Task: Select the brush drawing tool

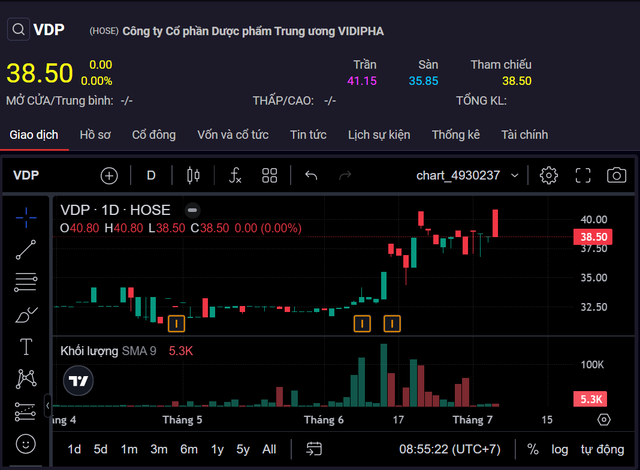Action: coord(26,315)
